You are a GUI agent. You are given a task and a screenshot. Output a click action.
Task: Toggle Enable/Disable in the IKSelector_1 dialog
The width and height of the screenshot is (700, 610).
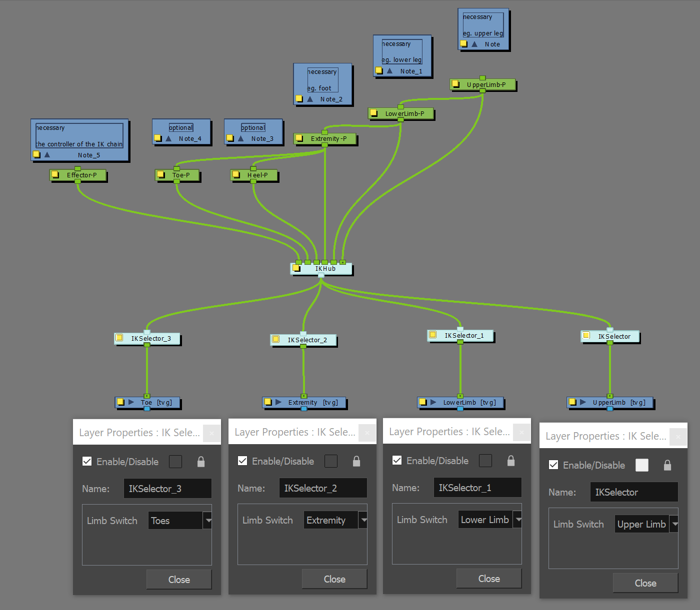click(x=397, y=460)
